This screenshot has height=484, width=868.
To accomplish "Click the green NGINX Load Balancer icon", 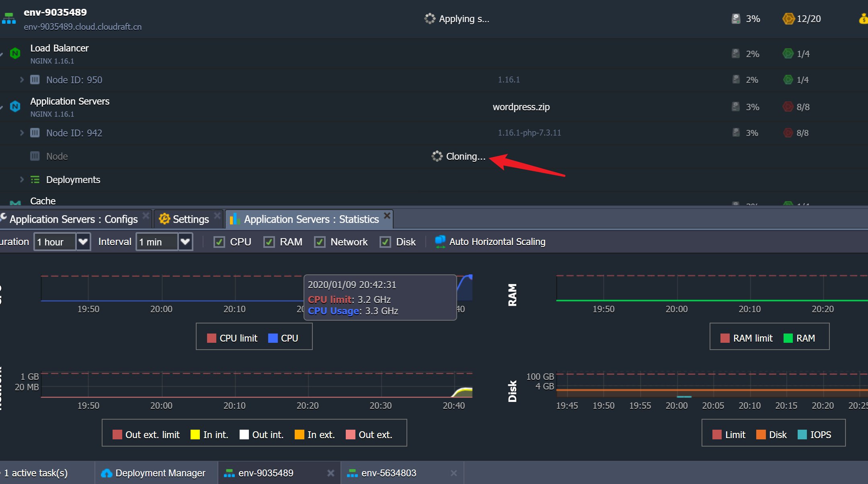I will [15, 54].
